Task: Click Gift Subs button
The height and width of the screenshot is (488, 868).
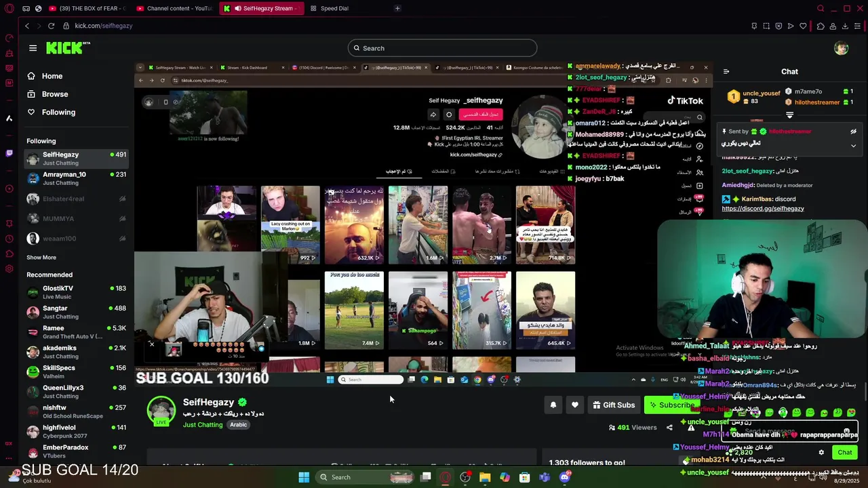Action: point(614,405)
